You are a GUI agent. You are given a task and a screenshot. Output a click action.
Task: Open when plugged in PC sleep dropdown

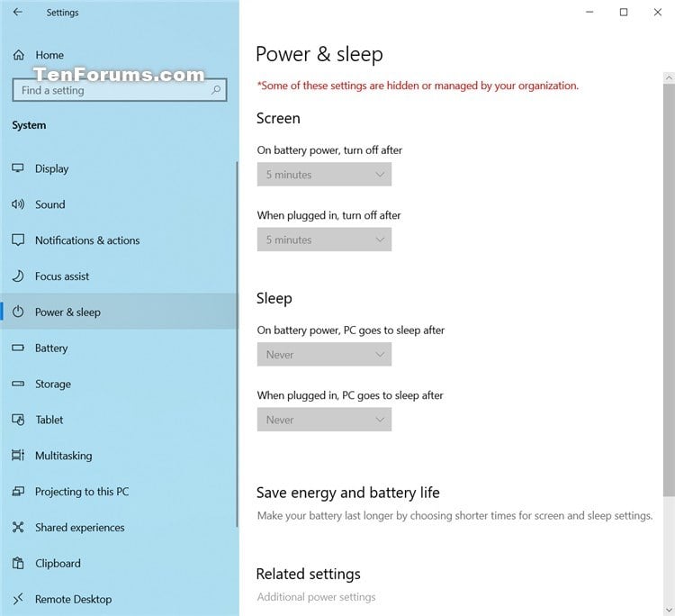click(324, 420)
